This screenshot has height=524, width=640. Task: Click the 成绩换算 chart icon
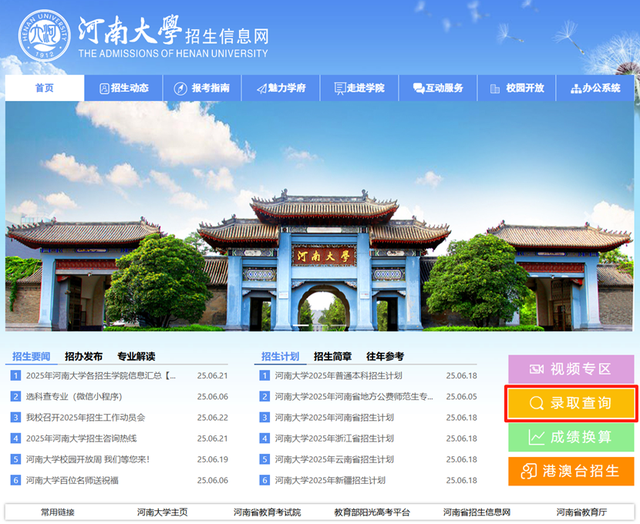[536, 437]
